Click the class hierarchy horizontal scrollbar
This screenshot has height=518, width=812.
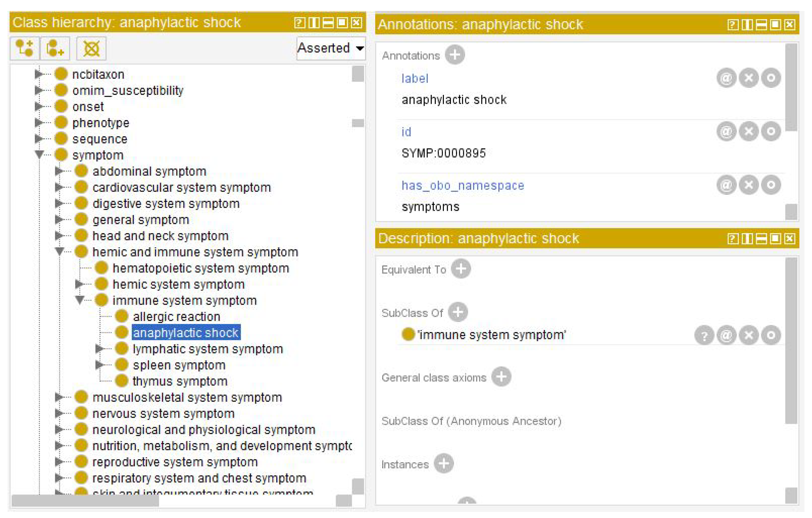(85, 500)
